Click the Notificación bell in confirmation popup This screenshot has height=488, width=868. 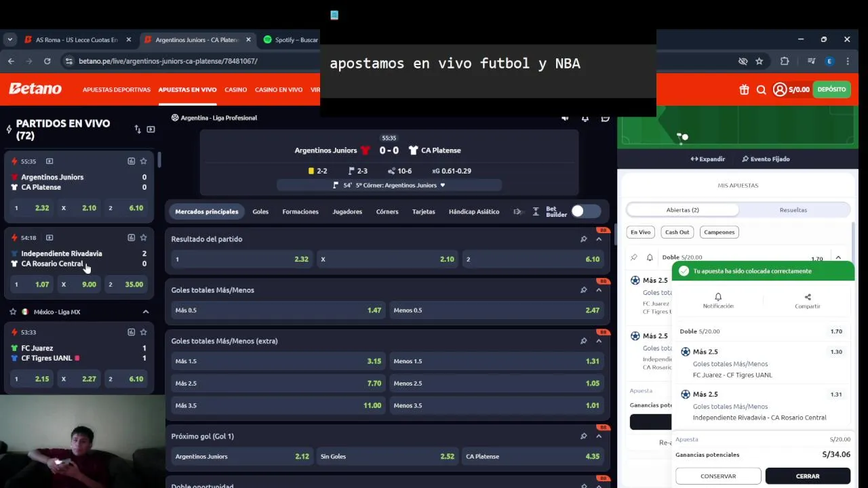click(x=718, y=300)
